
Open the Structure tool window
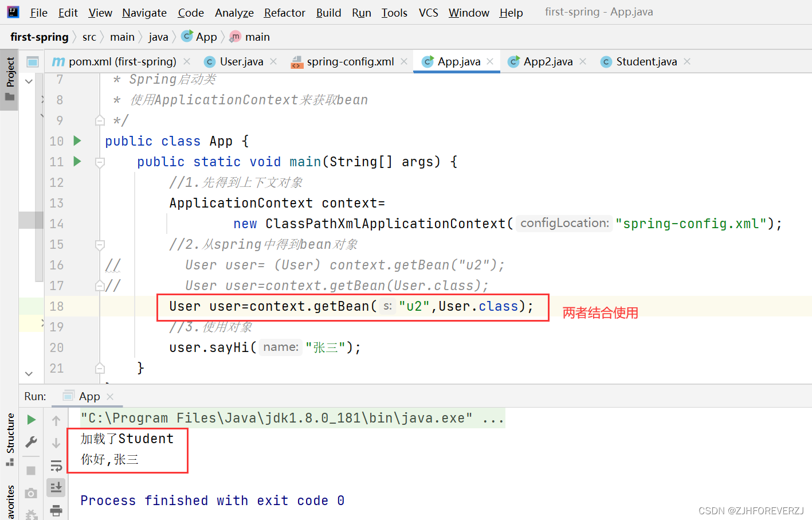coord(10,439)
